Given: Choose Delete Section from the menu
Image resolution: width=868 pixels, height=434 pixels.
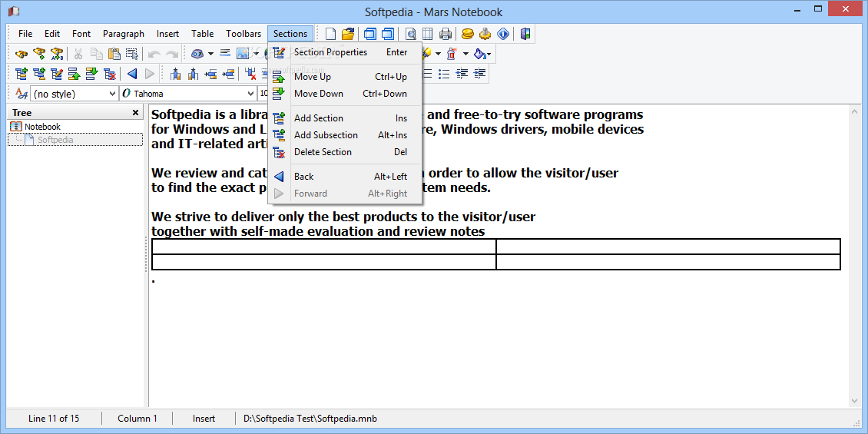Looking at the screenshot, I should (x=345, y=151).
